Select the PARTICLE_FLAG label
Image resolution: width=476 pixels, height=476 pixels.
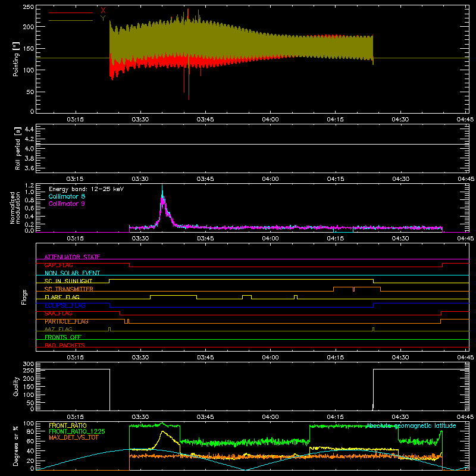67,321
